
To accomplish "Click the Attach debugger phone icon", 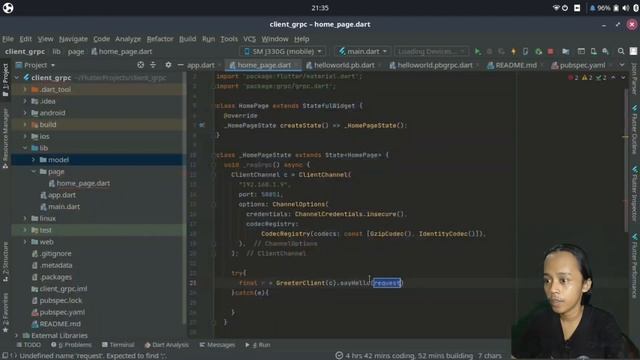I will (525, 51).
